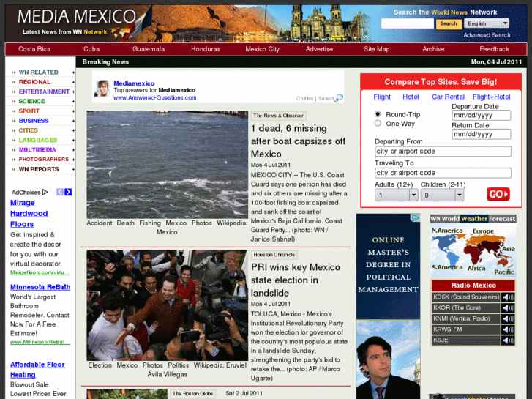The image size is (532, 399).
Task: Expand the BUSINESS sidebar section
Action: 73,121
